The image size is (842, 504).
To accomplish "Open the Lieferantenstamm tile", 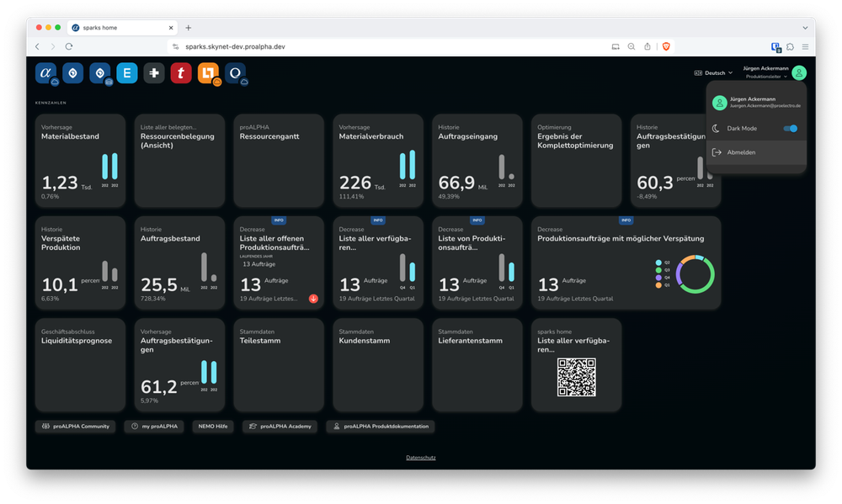I will (477, 365).
